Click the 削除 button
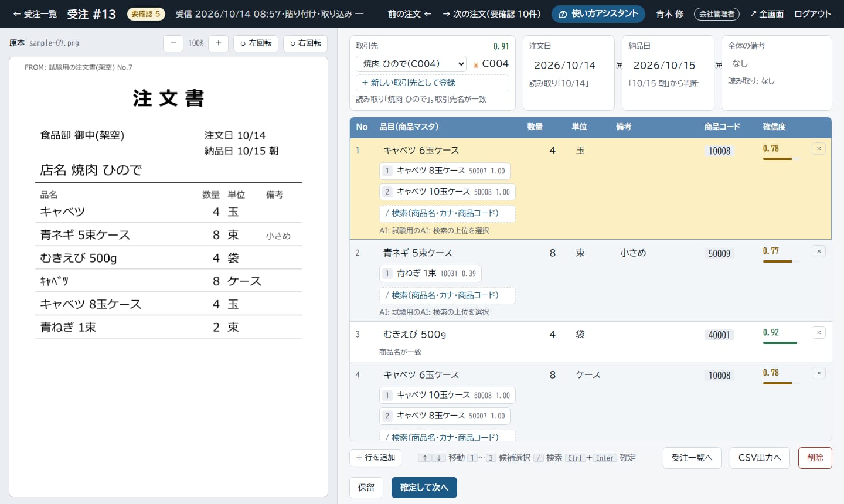Image resolution: width=844 pixels, height=504 pixels. tap(815, 458)
